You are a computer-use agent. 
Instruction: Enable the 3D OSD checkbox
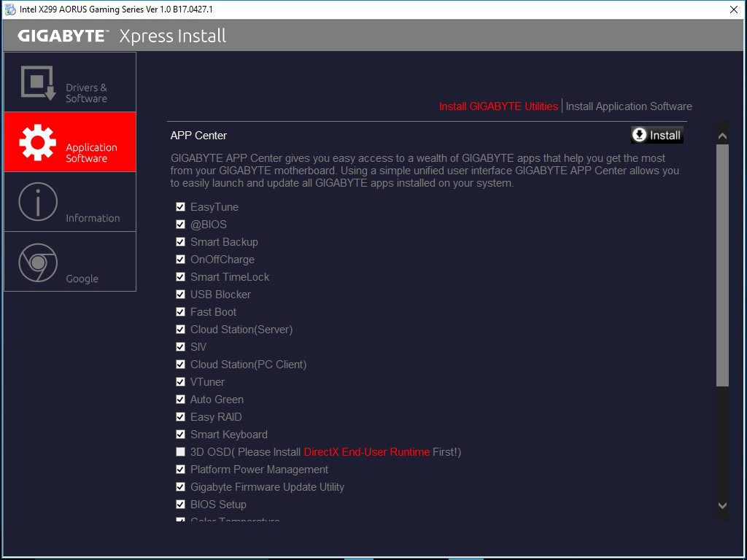click(x=180, y=452)
